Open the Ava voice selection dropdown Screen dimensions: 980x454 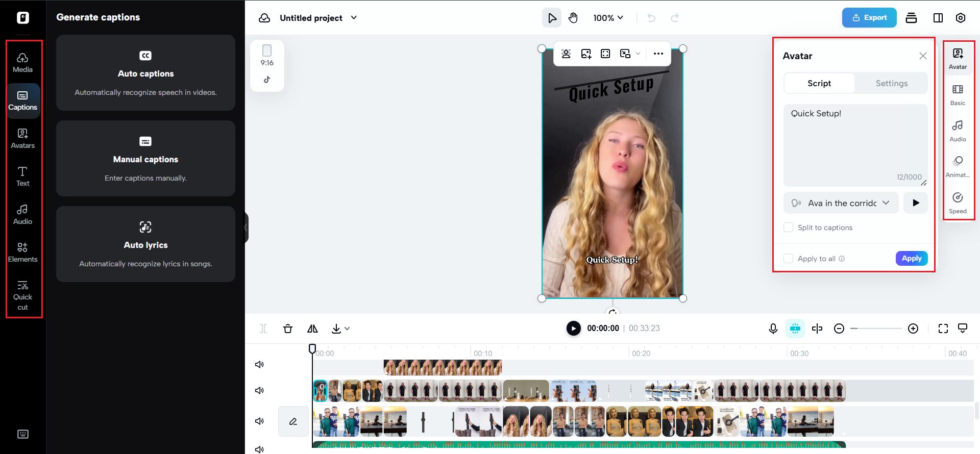841,203
